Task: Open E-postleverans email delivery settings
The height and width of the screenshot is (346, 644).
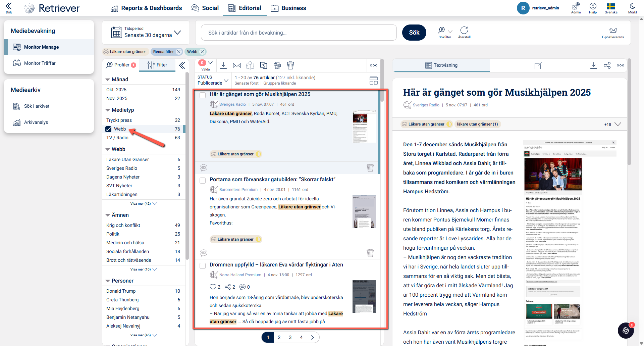Action: [613, 33]
